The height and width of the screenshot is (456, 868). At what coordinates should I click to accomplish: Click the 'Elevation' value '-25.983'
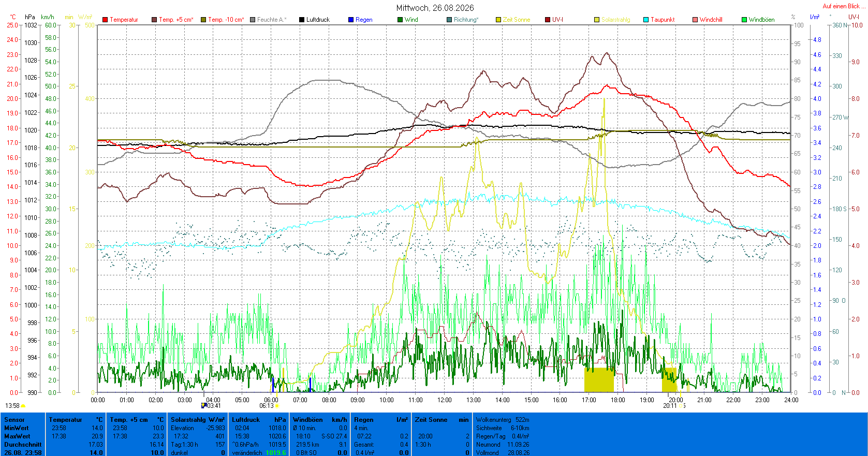point(216,428)
